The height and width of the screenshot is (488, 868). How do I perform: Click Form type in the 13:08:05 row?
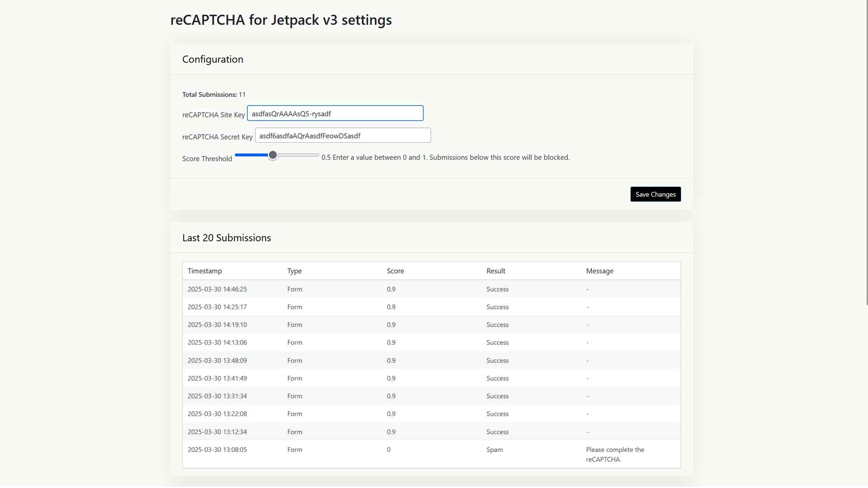(295, 450)
